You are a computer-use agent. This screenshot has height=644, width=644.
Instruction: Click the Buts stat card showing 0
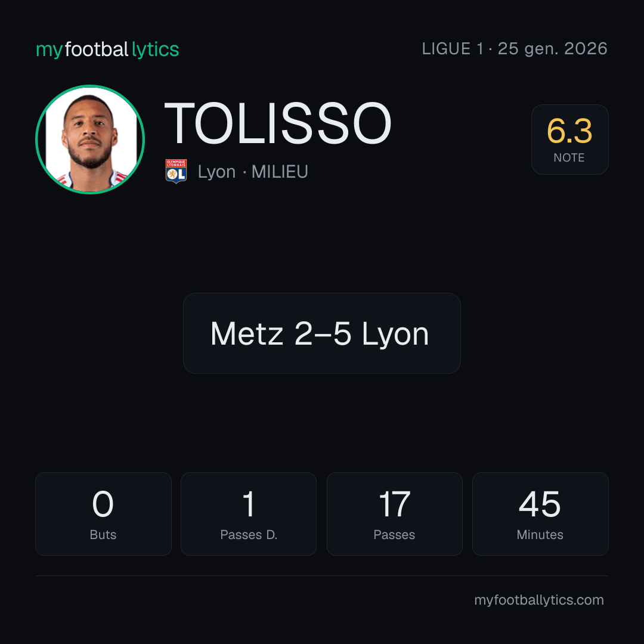[x=103, y=514]
